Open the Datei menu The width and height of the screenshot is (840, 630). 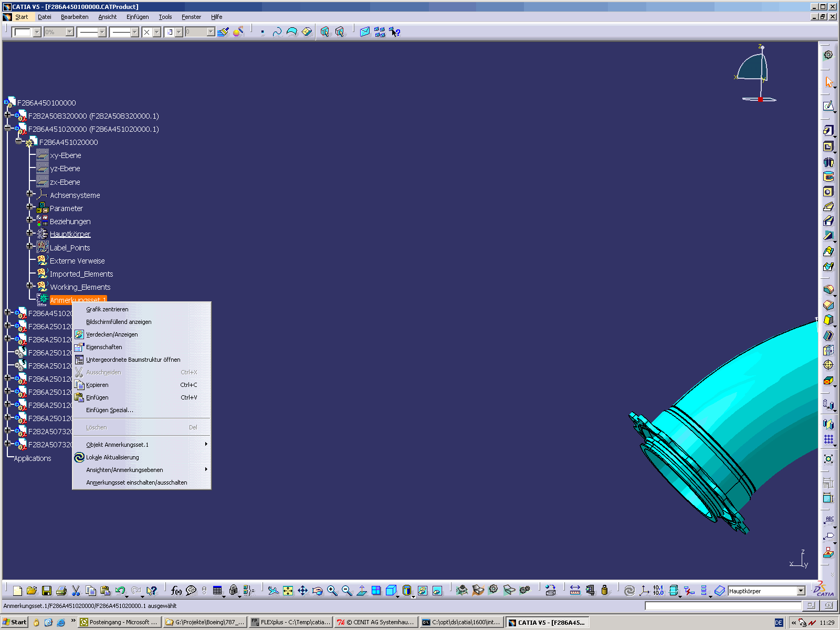click(45, 17)
